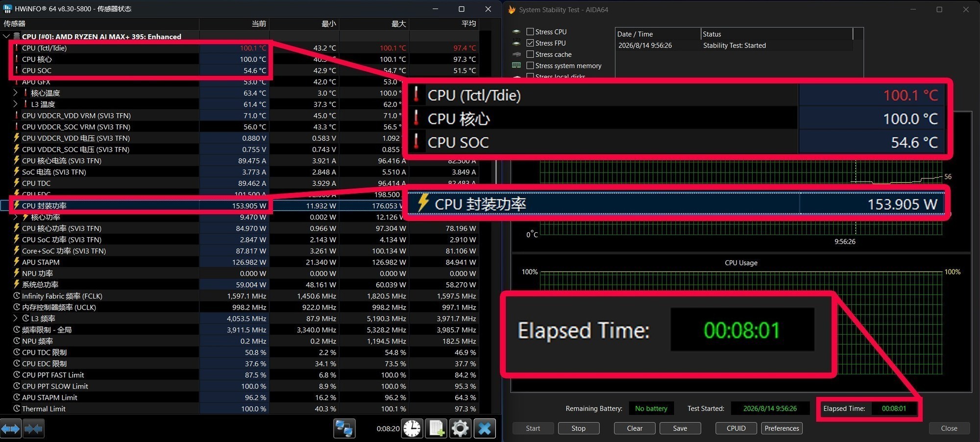Open the remote network monitors icon in HWiNFO
Image resolution: width=980 pixels, height=442 pixels.
344,429
